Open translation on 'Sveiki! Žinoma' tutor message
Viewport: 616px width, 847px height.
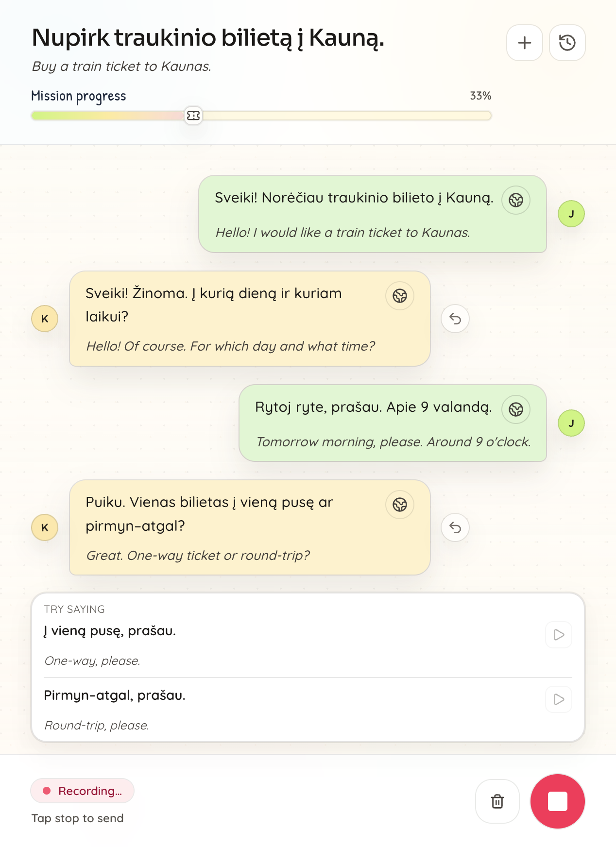click(400, 295)
